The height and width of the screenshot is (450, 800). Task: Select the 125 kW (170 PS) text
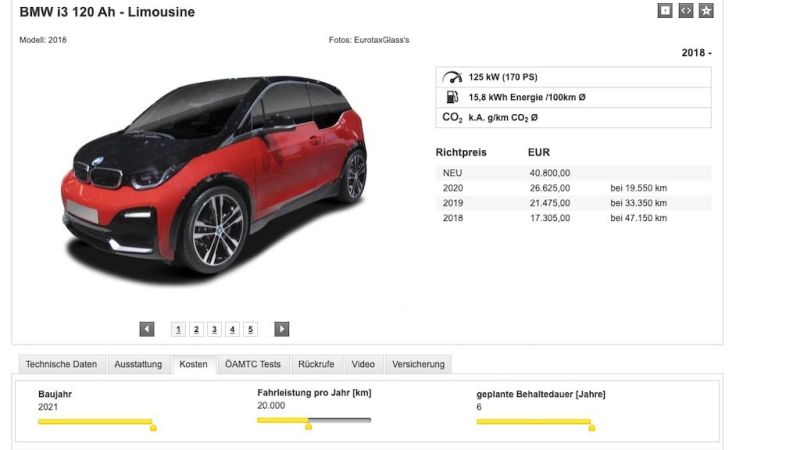[x=503, y=77]
